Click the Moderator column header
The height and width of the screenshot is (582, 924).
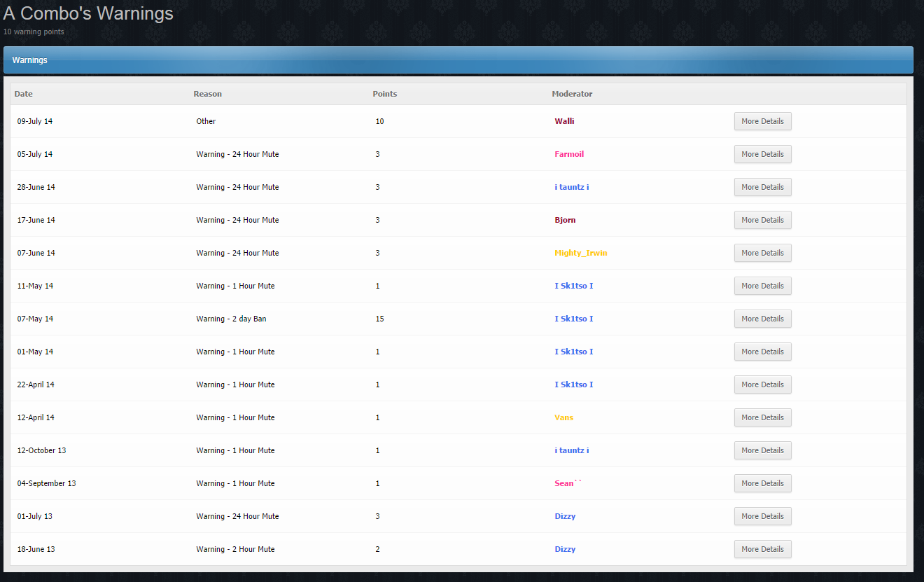pos(572,94)
